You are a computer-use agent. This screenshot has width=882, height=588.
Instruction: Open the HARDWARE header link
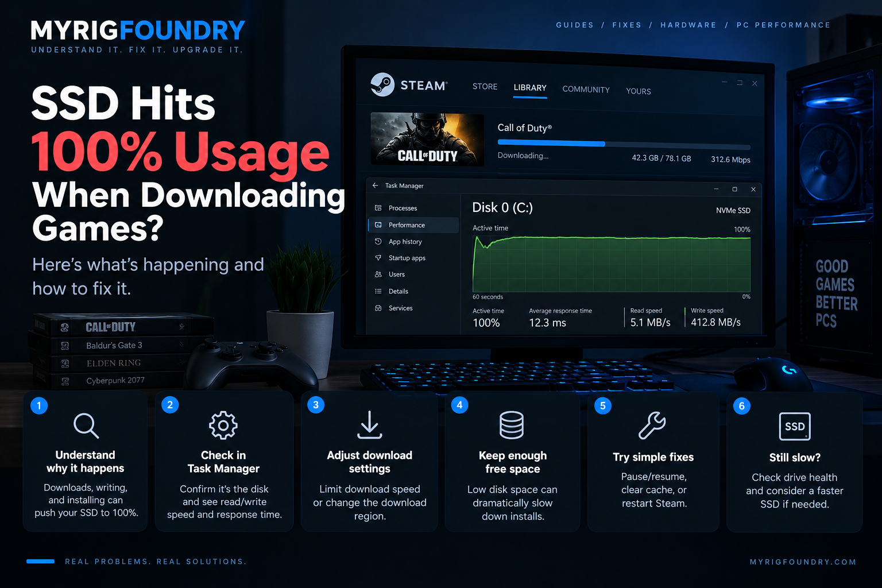(688, 25)
